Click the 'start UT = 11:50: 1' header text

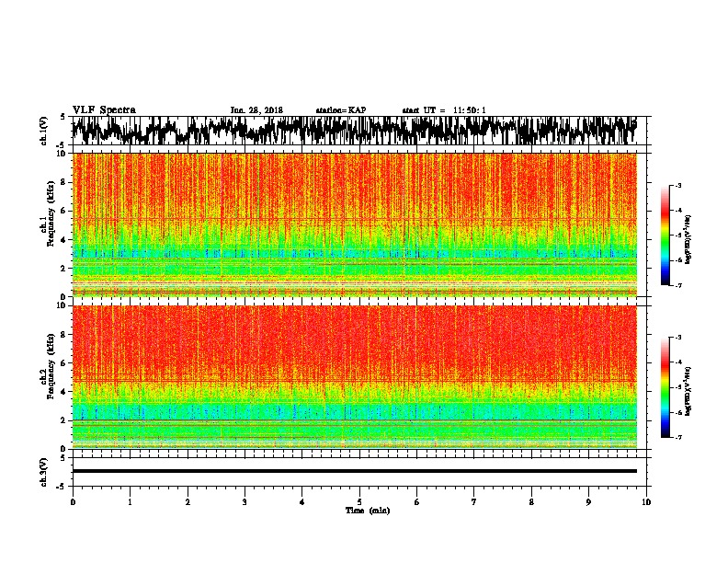(444, 110)
